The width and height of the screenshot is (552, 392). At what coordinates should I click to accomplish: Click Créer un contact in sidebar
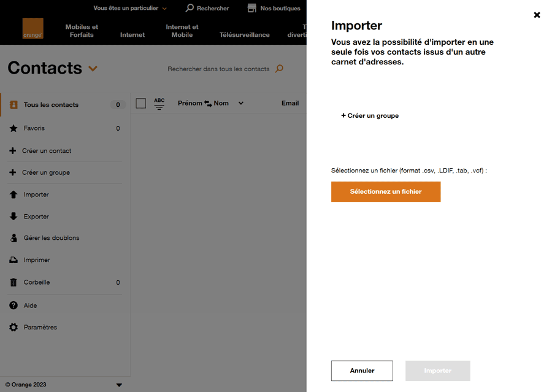(47, 151)
